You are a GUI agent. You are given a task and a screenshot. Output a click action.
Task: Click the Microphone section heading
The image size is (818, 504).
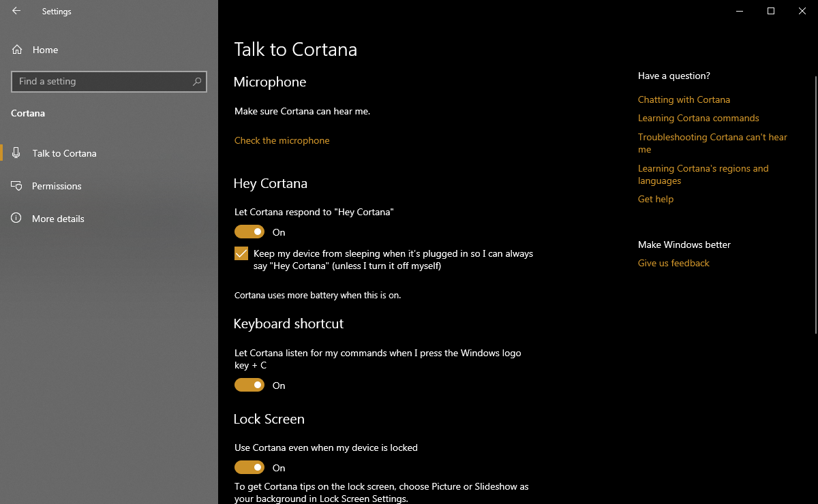(x=270, y=82)
